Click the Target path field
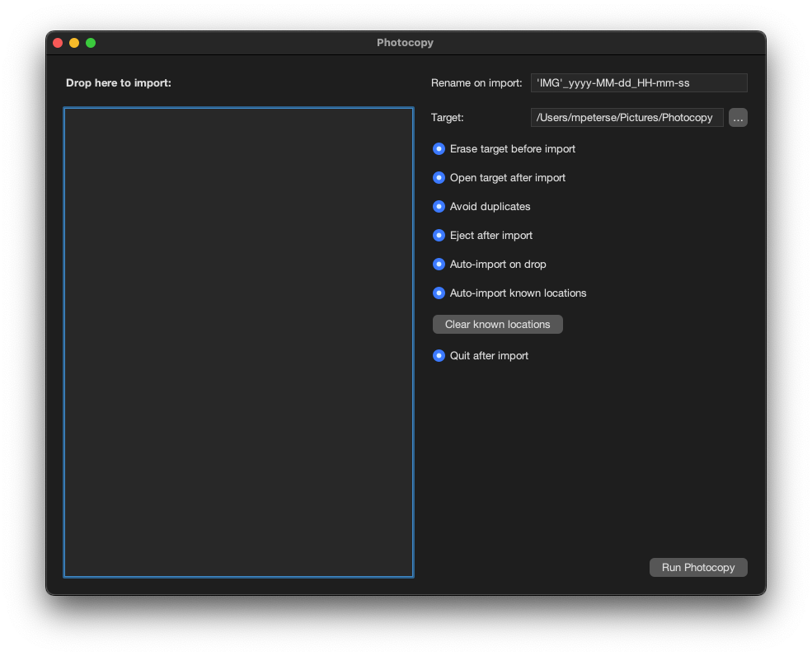Screen dimensions: 812x656 point(627,118)
